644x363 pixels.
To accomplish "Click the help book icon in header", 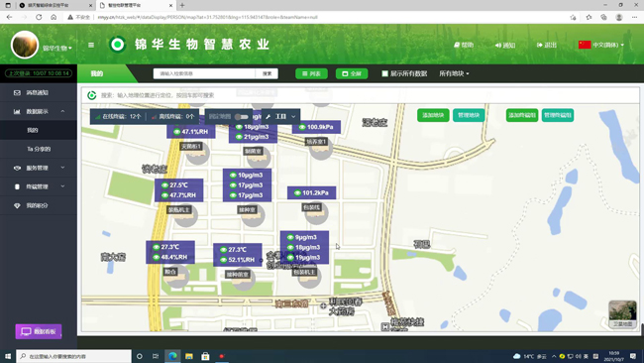I will [457, 45].
